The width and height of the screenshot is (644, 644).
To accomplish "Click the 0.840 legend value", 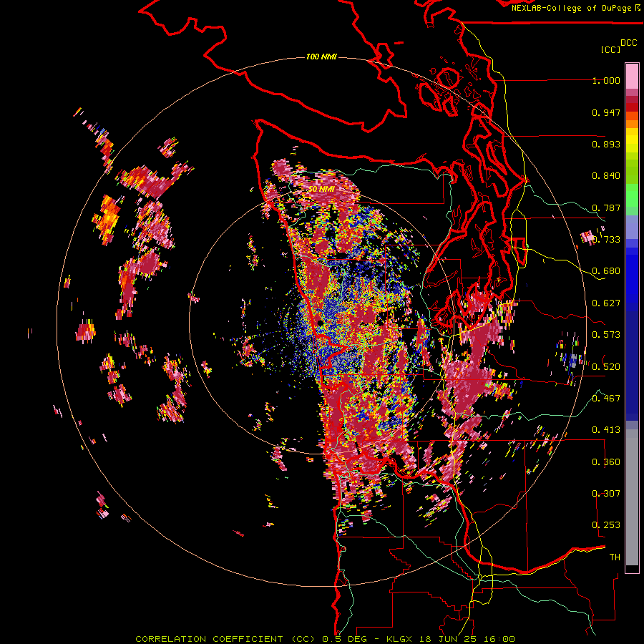I will click(606, 176).
